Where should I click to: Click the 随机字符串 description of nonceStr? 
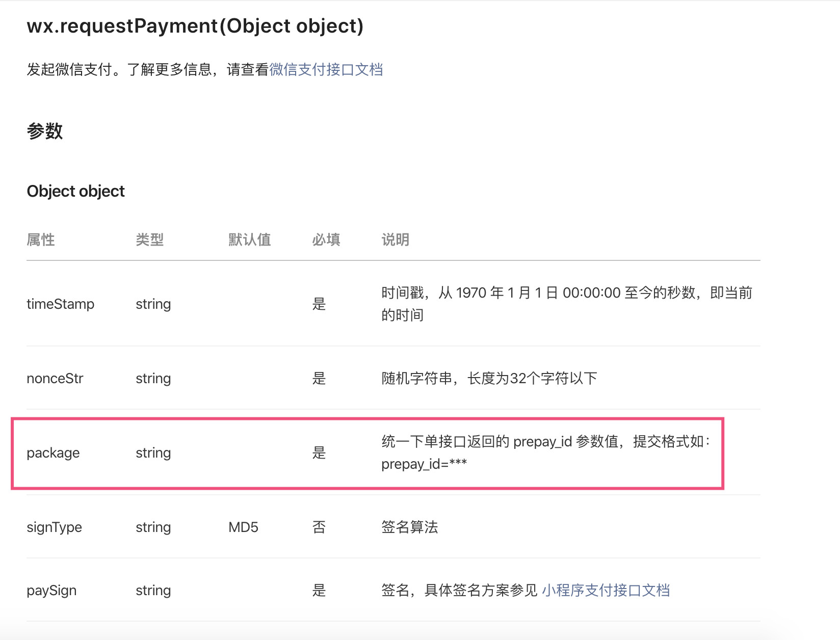point(489,378)
